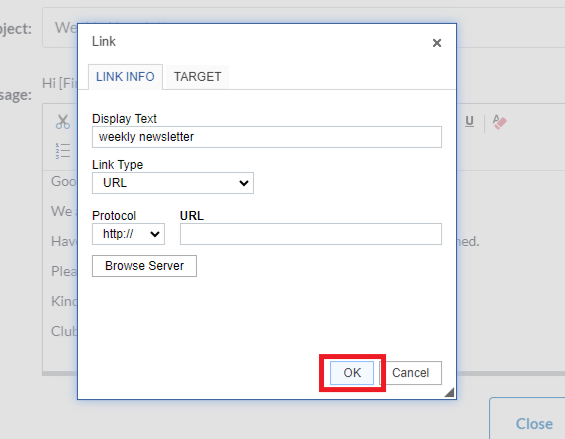This screenshot has width=565, height=439.
Task: Click the Cut scissors icon
Action: (63, 122)
